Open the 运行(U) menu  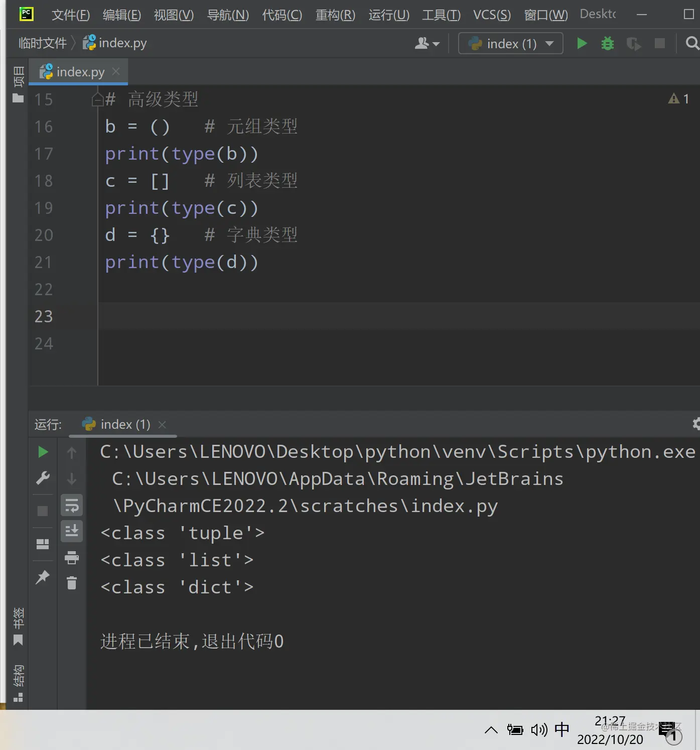[x=389, y=15]
